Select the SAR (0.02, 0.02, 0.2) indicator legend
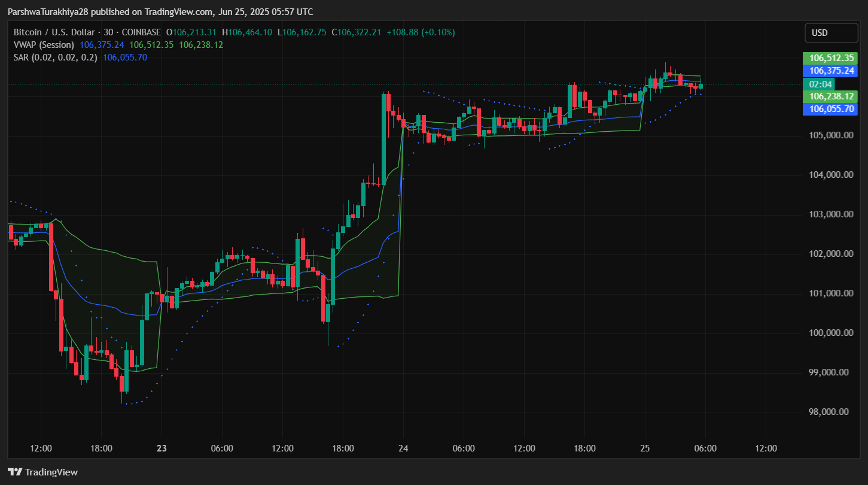The image size is (868, 485). [x=55, y=57]
